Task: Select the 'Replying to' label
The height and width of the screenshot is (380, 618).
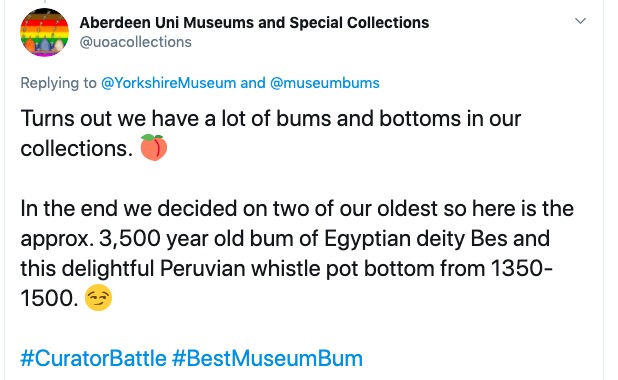Action: [58, 83]
